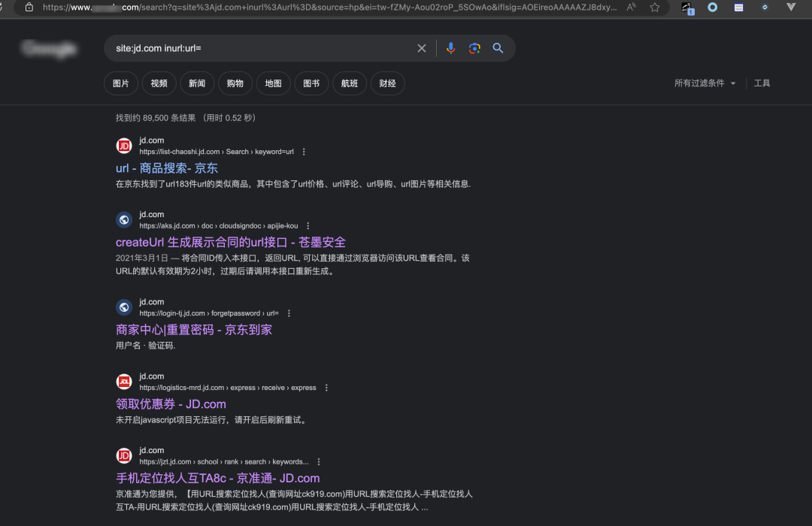
Task: Click snippet text '用户名 · 验证码.'
Action: (146, 346)
